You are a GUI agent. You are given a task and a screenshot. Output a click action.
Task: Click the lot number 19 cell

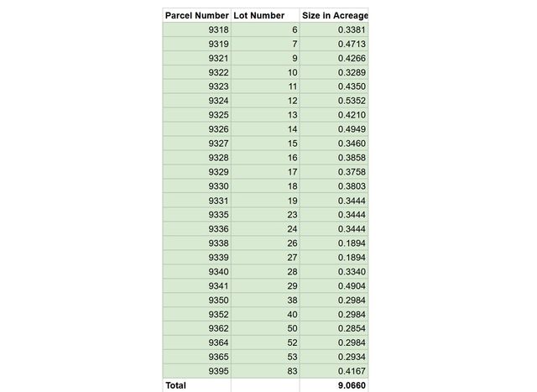tap(264, 201)
